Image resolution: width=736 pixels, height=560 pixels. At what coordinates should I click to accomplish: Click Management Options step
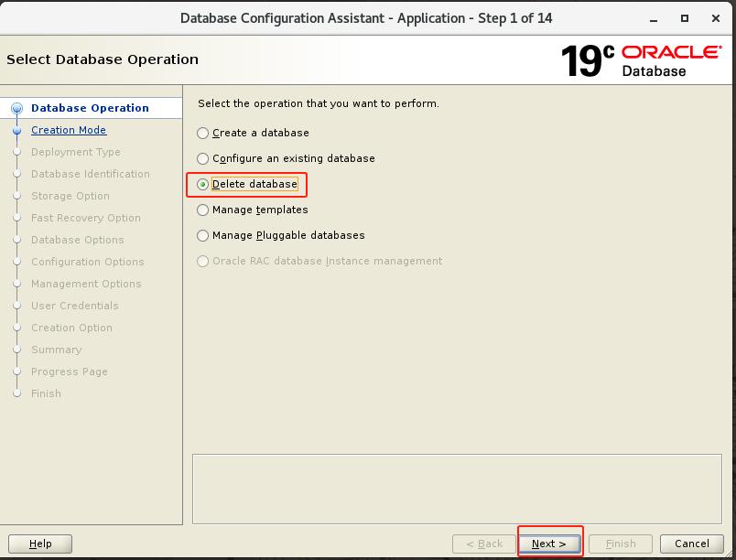86,284
